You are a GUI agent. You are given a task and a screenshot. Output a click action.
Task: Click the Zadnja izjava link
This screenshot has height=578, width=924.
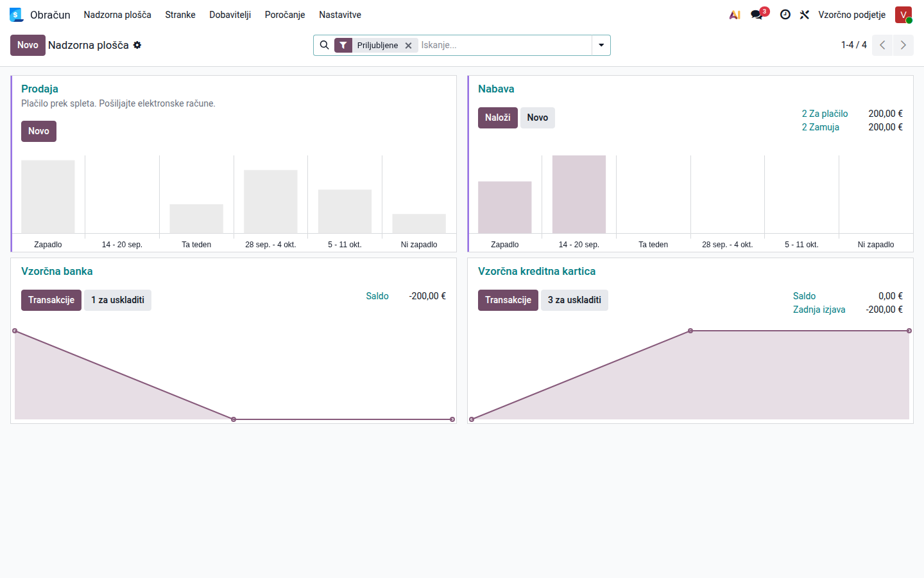pyautogui.click(x=819, y=310)
